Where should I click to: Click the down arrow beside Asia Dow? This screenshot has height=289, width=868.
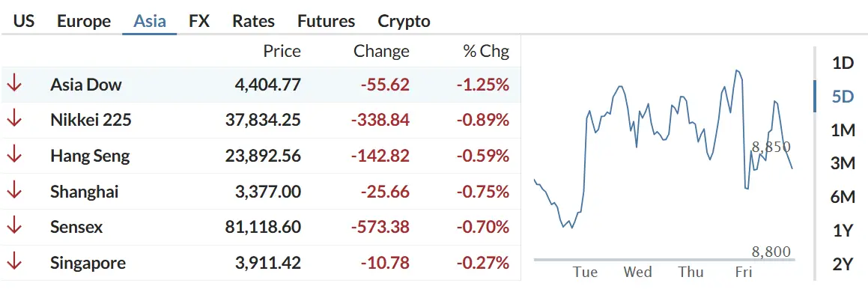13,84
